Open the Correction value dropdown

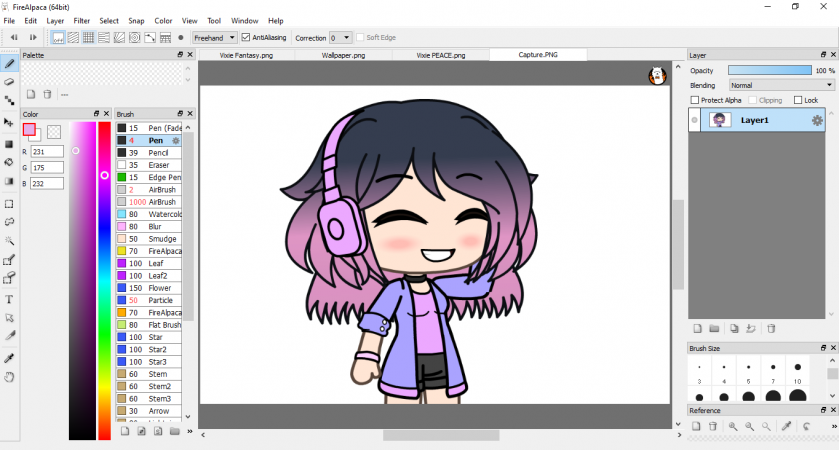[340, 38]
